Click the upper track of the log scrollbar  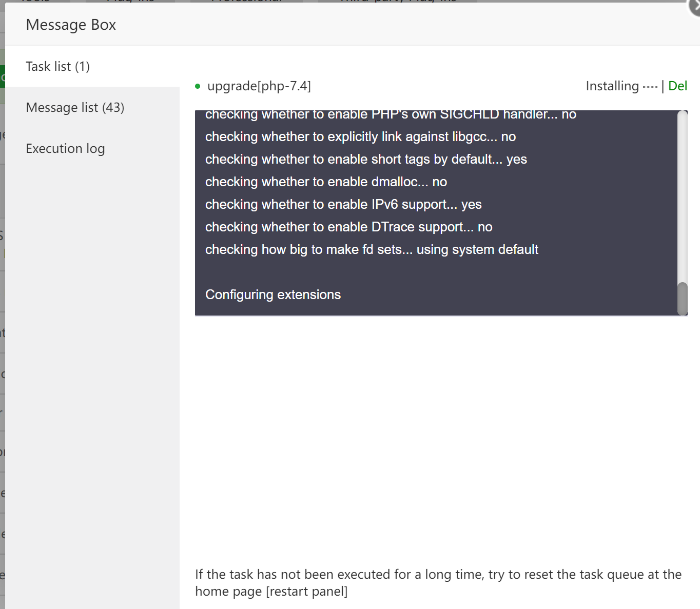point(682,195)
